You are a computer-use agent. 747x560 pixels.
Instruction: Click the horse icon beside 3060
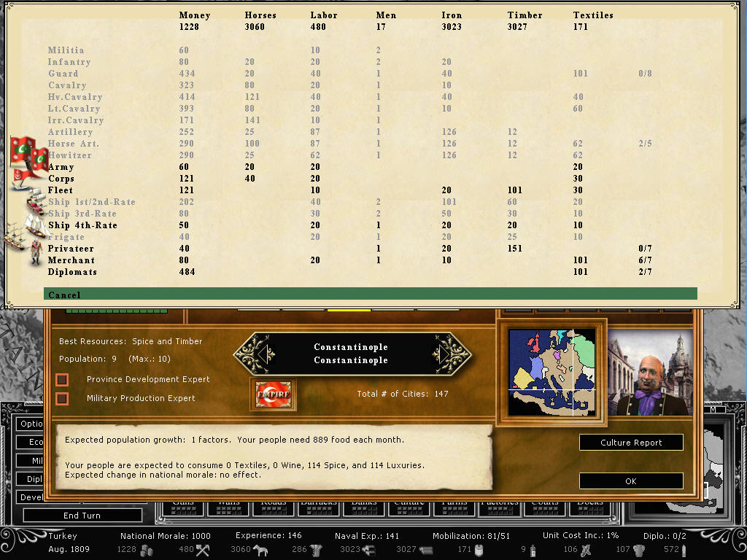pos(260,551)
